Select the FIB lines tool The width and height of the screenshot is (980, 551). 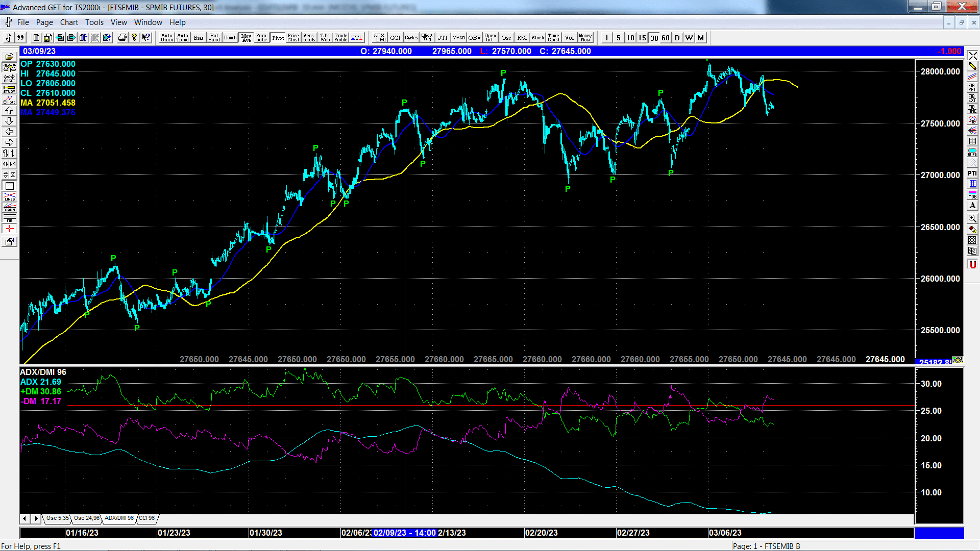(x=9, y=218)
